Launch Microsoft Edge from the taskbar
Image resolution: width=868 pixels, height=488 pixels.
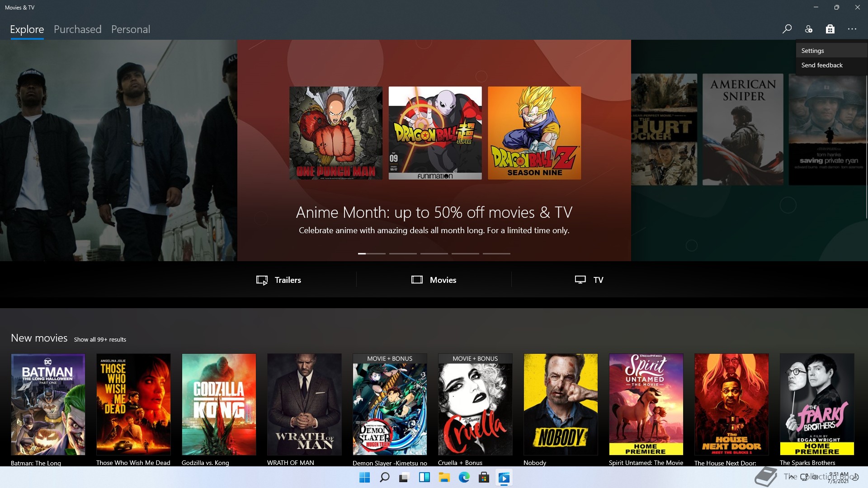(464, 477)
